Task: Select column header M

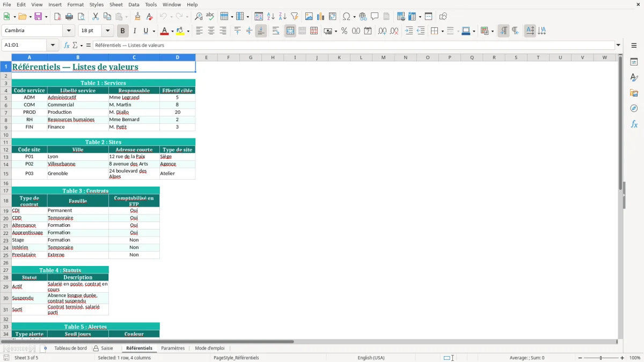Action: [383, 57]
